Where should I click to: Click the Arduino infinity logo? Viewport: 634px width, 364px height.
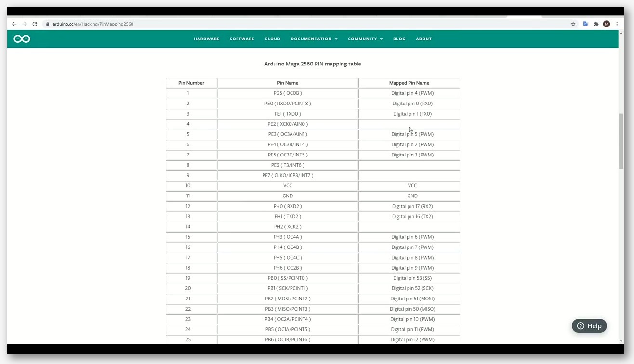click(x=22, y=39)
